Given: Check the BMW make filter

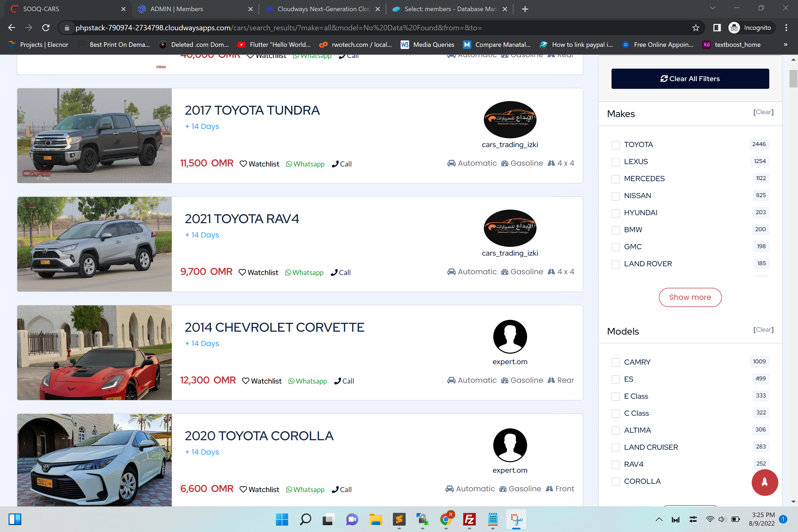Looking at the screenshot, I should click(x=616, y=230).
